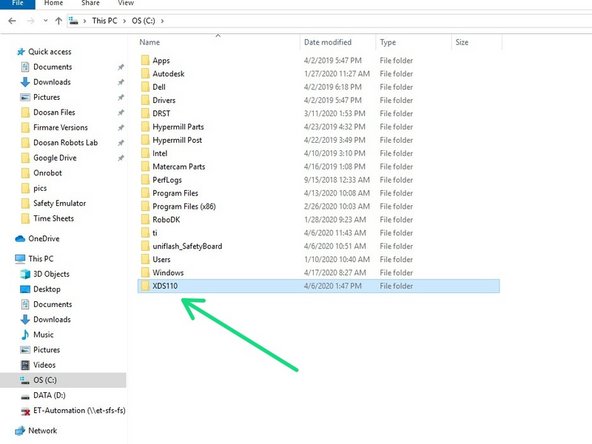The height and width of the screenshot is (444, 592).
Task: Click the Videos film icon
Action: [x=25, y=365]
